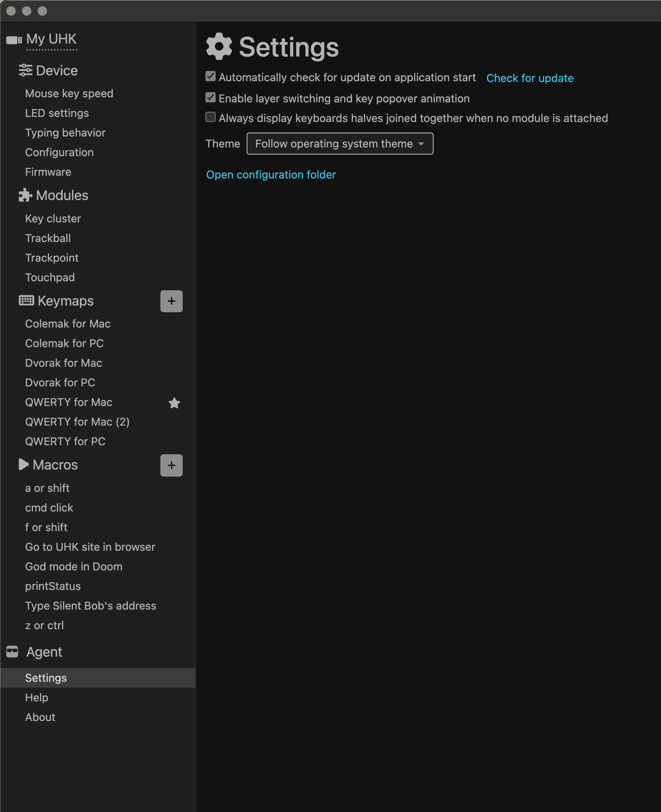Click the star icon next to QWERTY for Mac
The image size is (661, 812).
[174, 403]
